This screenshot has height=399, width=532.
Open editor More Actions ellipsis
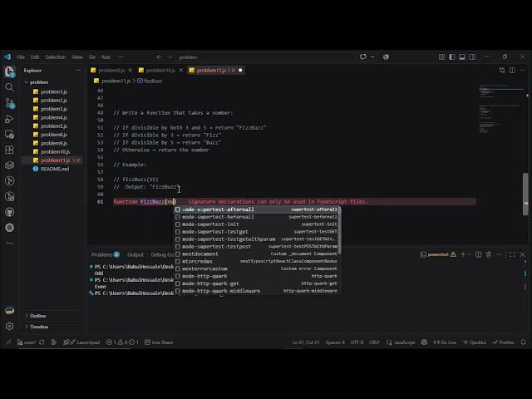[523, 70]
